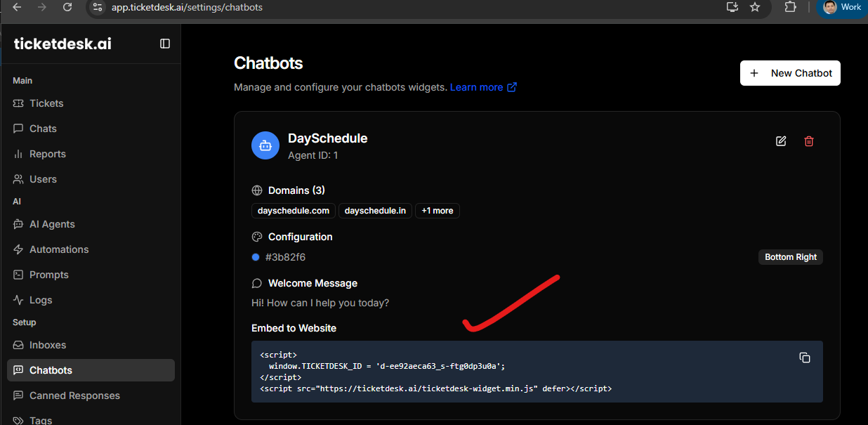Open the browser extensions puzzle icon

[x=790, y=7]
